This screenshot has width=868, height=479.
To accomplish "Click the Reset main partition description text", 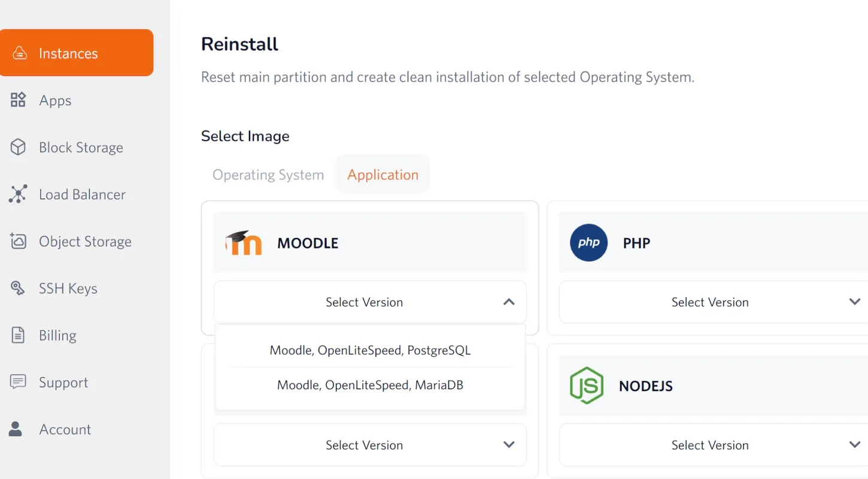I will (448, 77).
